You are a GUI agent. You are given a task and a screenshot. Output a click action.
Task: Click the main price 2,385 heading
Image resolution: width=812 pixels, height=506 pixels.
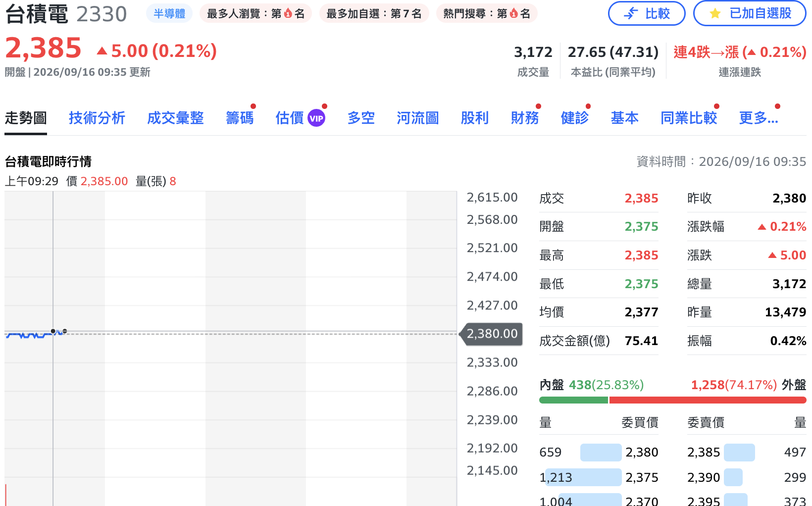coord(43,49)
